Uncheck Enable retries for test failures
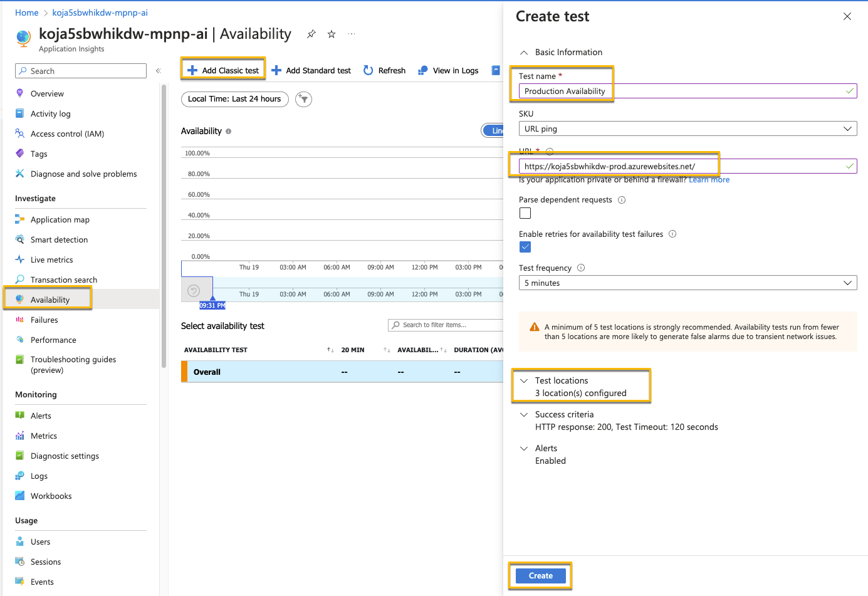868x596 pixels. [x=525, y=247]
